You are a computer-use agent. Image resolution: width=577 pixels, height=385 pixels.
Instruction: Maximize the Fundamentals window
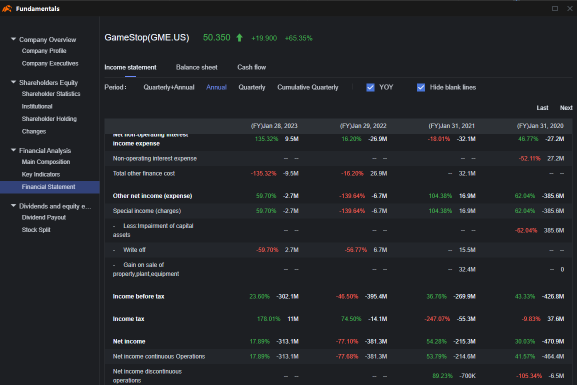555,8
